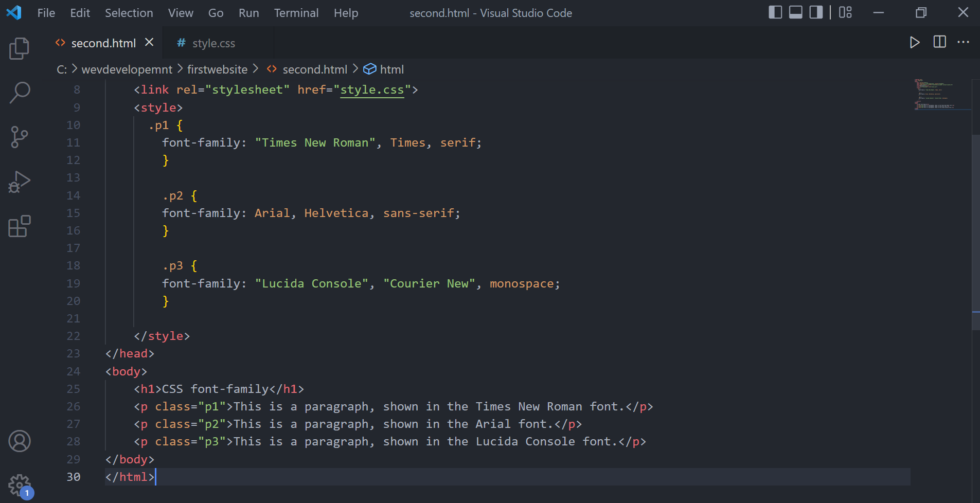Click the opening <style> tag
Image resolution: width=980 pixels, height=503 pixels.
click(158, 107)
